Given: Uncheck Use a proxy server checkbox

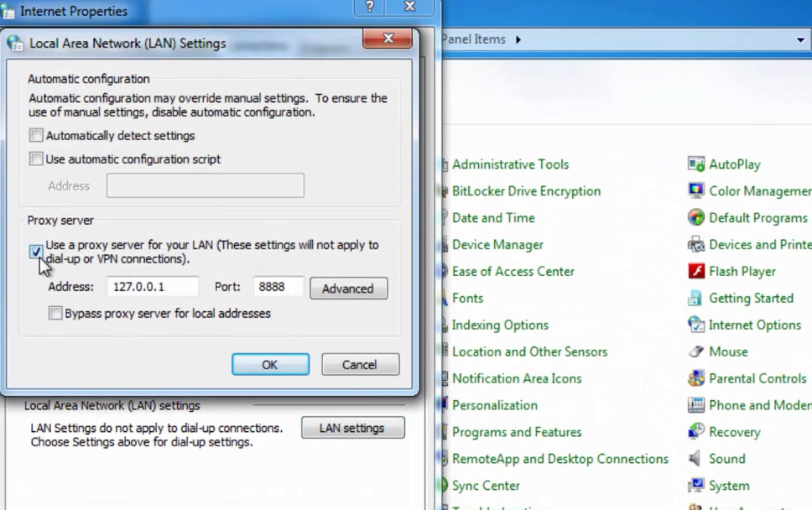Looking at the screenshot, I should pyautogui.click(x=36, y=252).
